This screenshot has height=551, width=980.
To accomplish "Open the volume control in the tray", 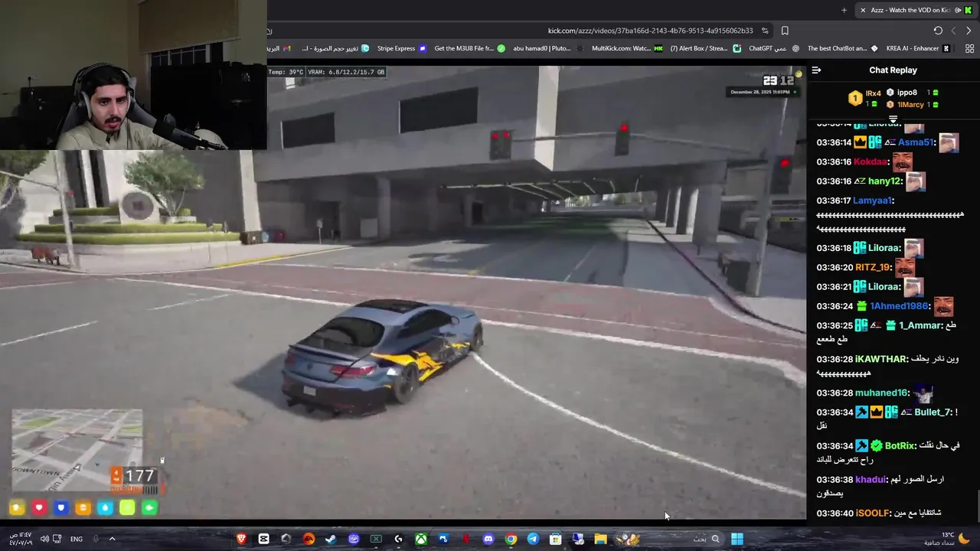I will click(x=44, y=539).
